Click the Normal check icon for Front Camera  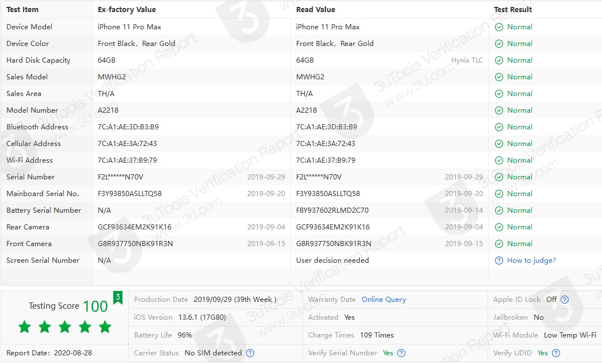pyautogui.click(x=499, y=244)
